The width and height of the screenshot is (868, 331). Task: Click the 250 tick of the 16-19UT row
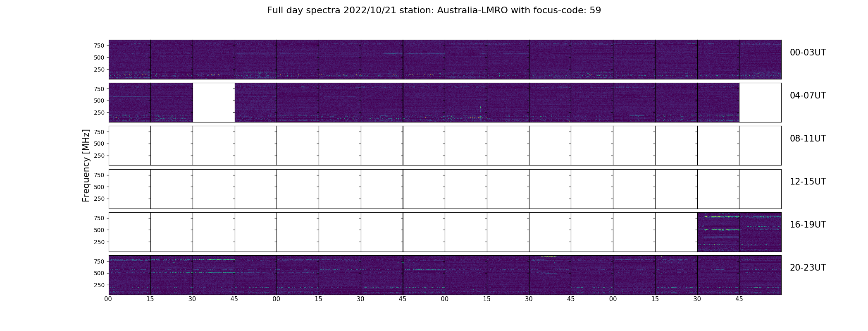(99, 242)
